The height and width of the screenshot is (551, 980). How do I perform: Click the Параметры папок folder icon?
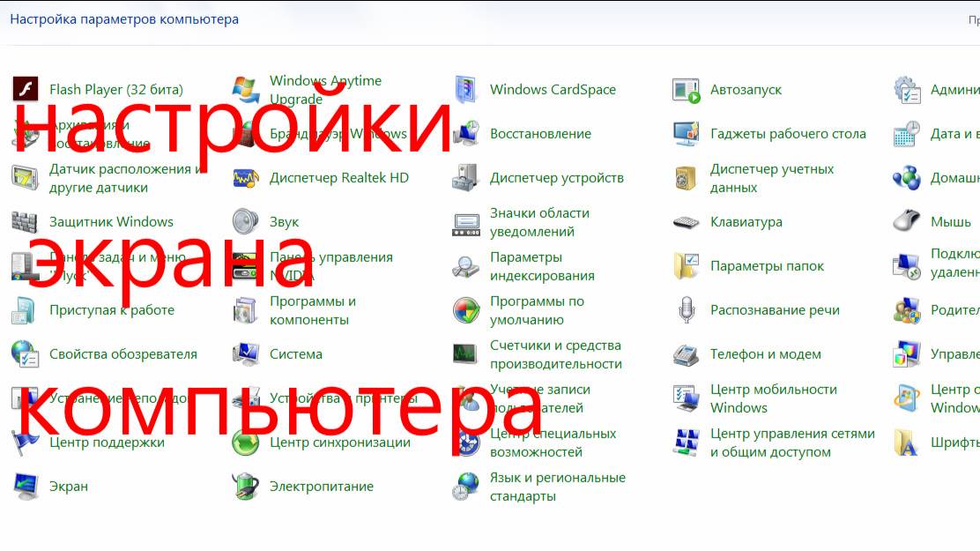point(687,266)
